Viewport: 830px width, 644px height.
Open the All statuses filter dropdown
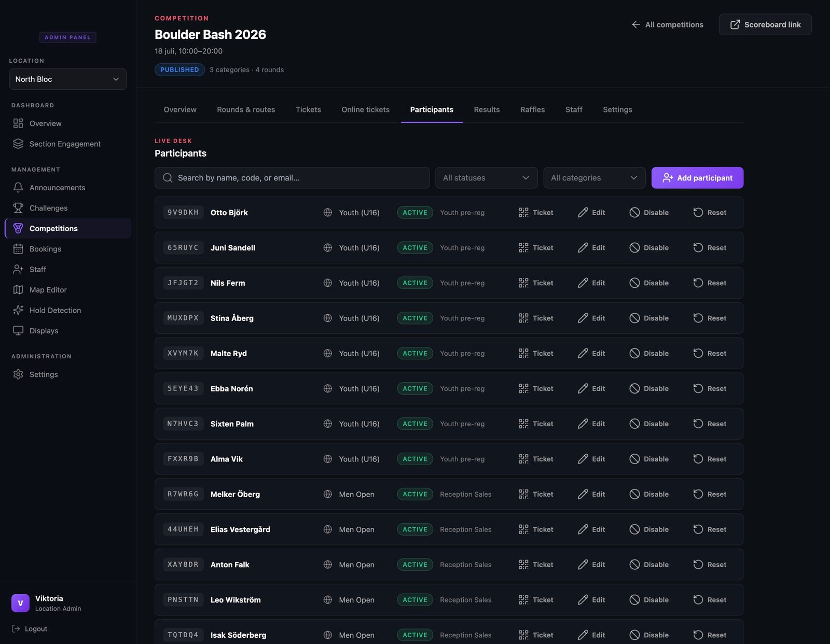point(487,178)
